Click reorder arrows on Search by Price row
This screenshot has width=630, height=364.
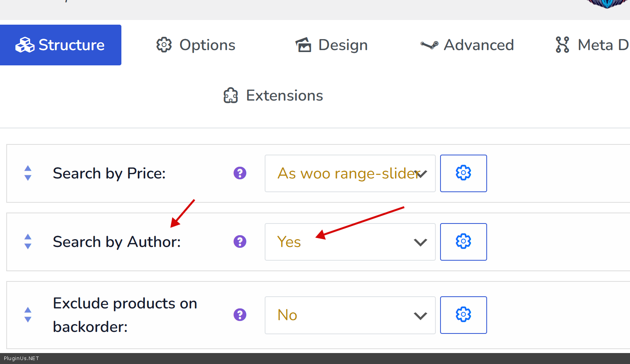(28, 173)
